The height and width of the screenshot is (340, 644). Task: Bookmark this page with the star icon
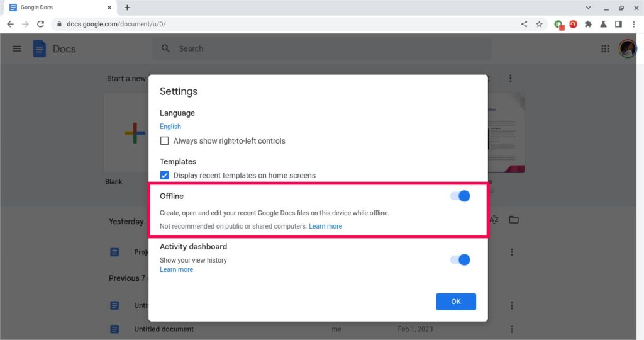click(539, 24)
